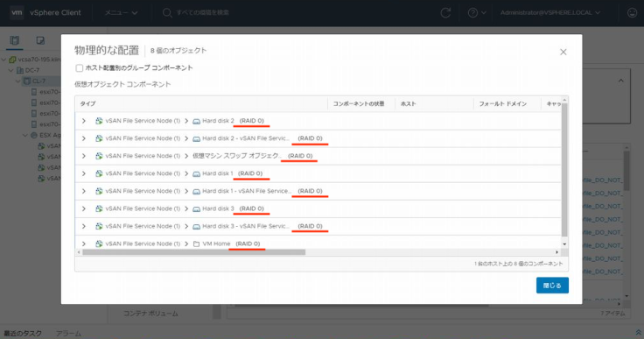
Task: Click the アラーム tab at bottom
Action: [68, 333]
